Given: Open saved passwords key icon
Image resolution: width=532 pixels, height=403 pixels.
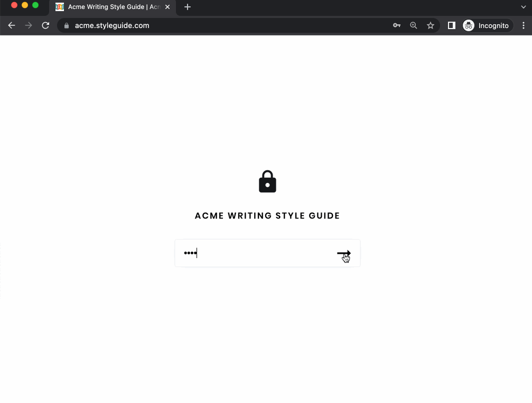Looking at the screenshot, I should (397, 25).
